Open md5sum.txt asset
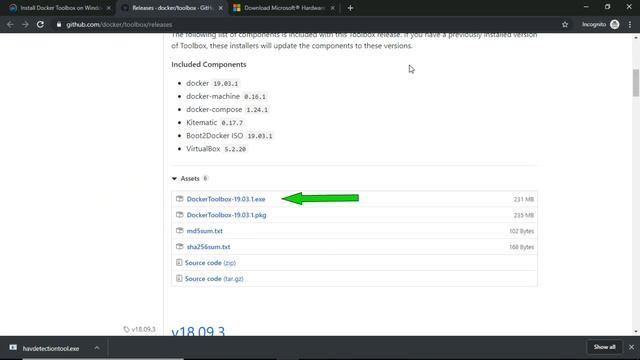 click(204, 231)
